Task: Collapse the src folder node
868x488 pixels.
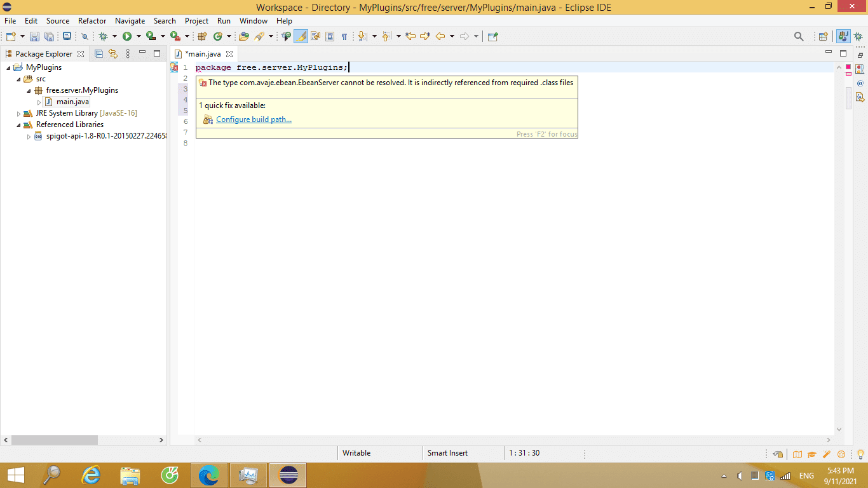Action: tap(18, 79)
